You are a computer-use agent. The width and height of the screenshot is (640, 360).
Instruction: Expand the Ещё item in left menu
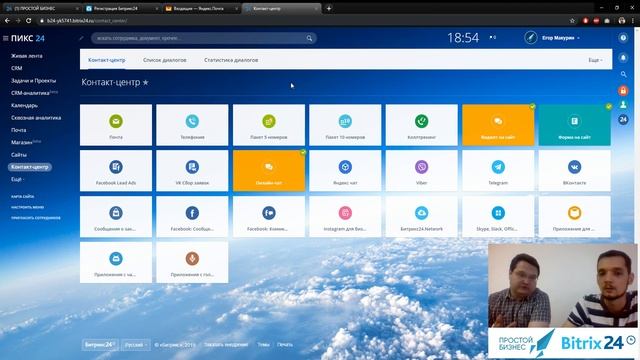click(18, 179)
